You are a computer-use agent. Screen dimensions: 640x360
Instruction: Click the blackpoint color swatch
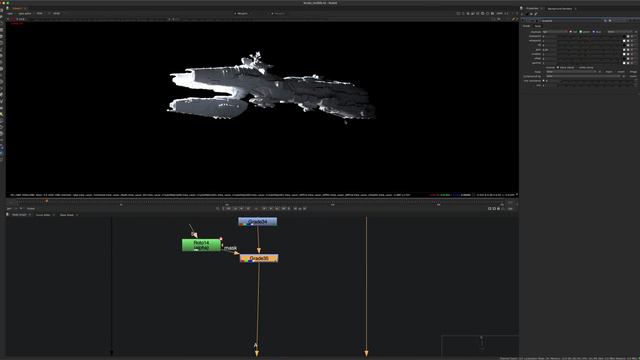[x=624, y=36]
